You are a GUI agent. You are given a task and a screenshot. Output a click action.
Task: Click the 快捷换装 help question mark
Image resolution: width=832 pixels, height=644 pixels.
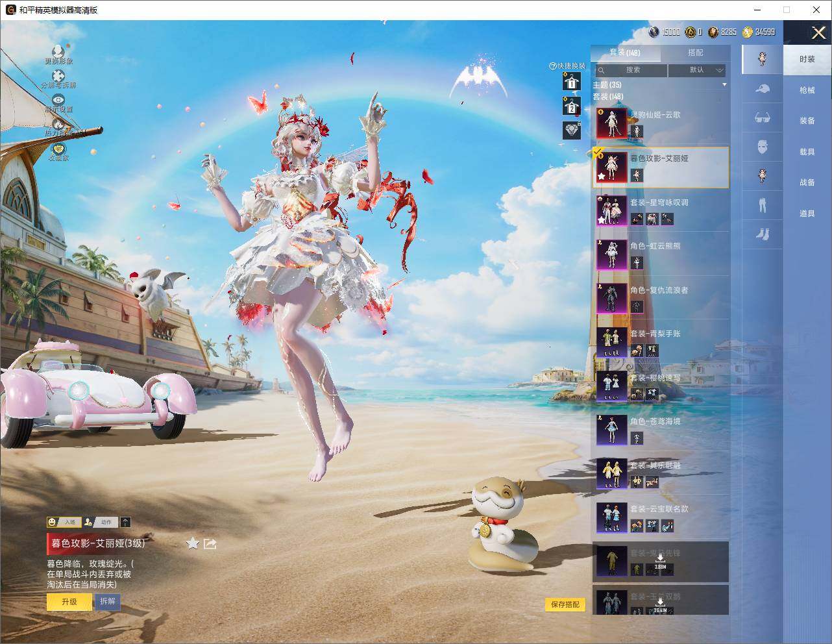(x=553, y=66)
